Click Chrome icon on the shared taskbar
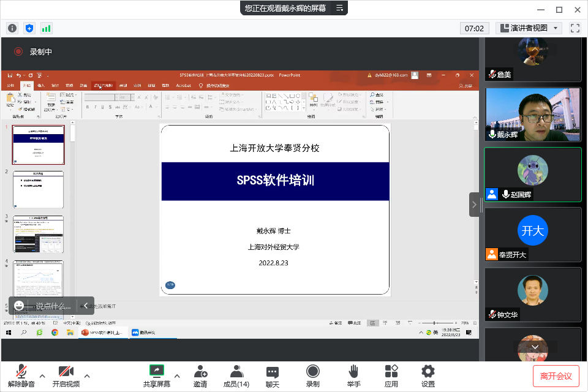The width and height of the screenshot is (588, 392). point(55,333)
